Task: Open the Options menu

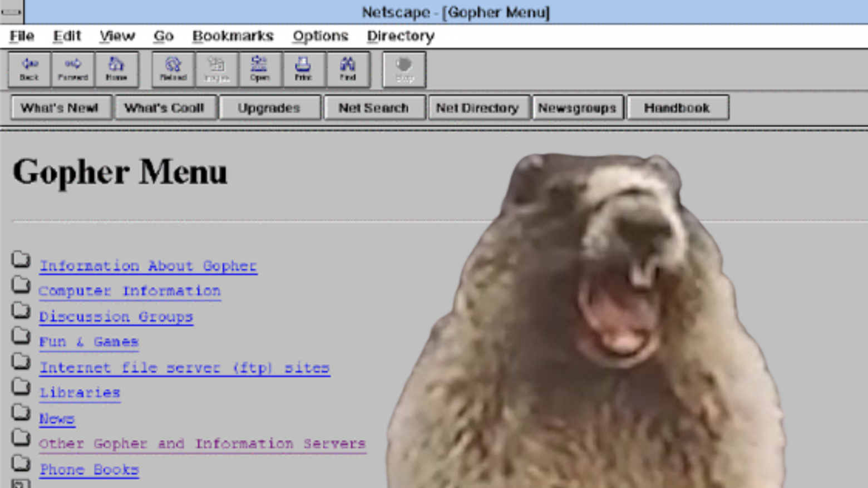Action: pos(320,36)
